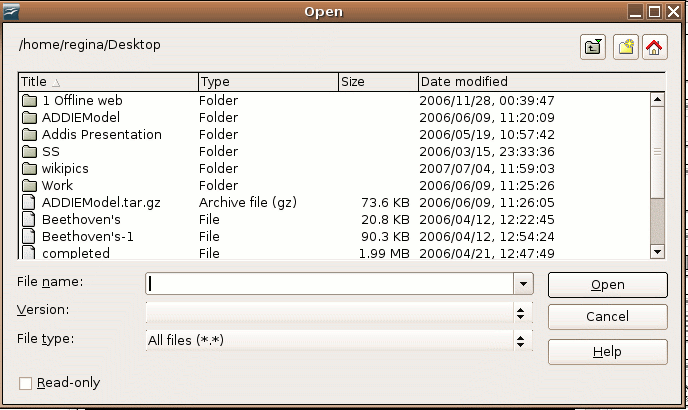Click the Beethoven's-1 file icon
Screen dimensions: 688x410
(x=29, y=236)
